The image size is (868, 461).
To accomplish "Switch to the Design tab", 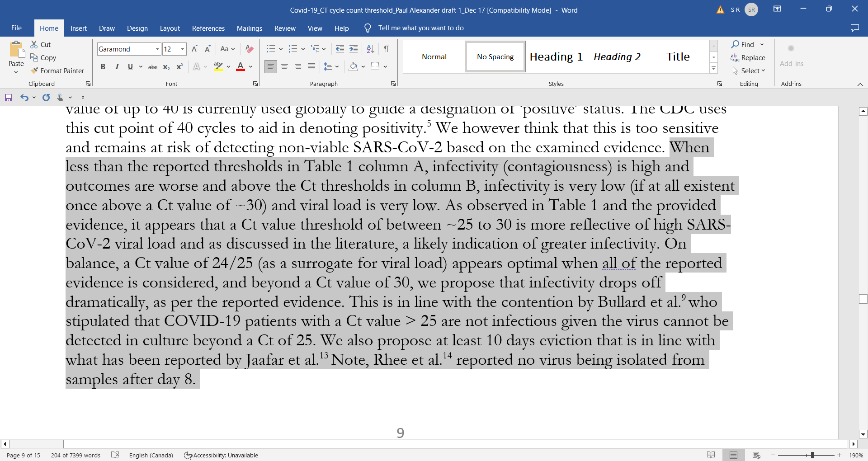I will [137, 28].
